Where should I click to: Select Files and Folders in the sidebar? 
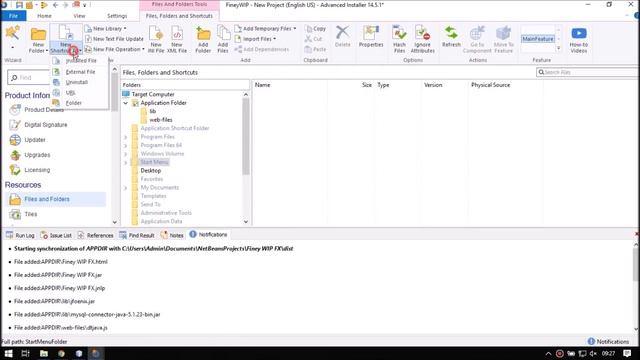56,199
